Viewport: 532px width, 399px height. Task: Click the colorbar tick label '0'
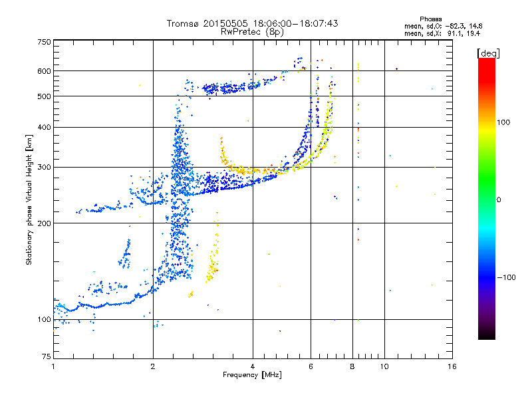[x=499, y=200]
